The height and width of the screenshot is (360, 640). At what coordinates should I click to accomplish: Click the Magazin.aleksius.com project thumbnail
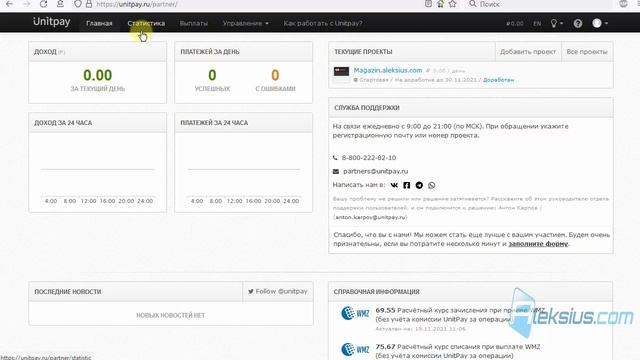(341, 75)
